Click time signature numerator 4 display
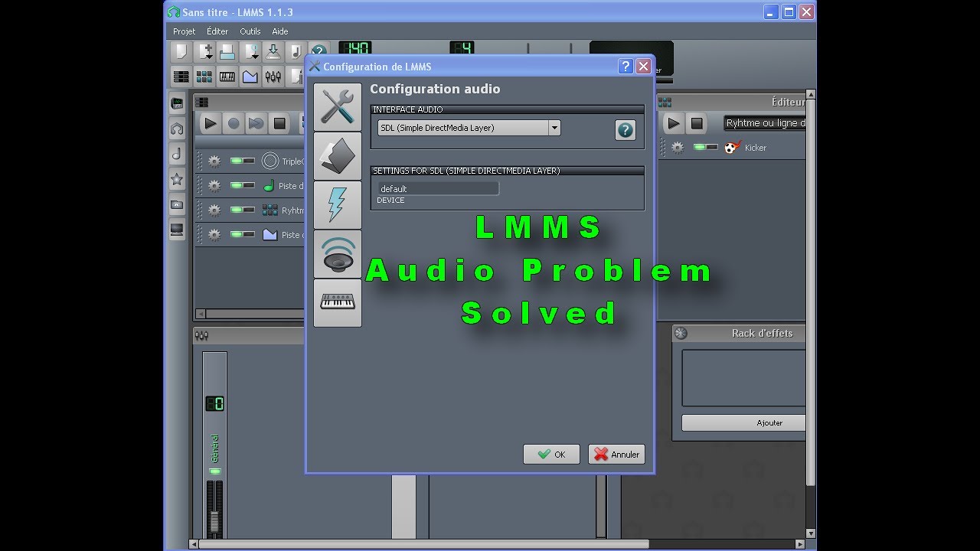 tap(462, 48)
